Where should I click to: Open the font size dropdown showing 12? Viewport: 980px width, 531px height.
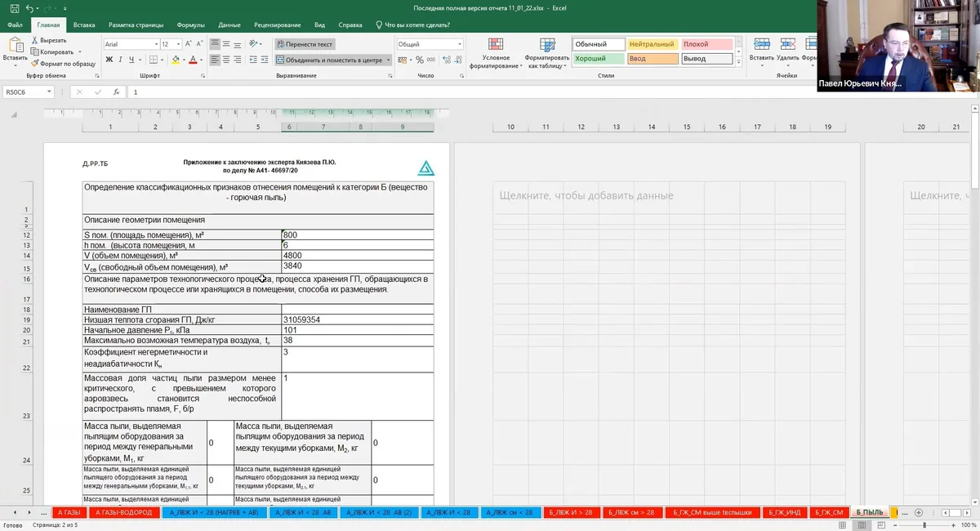(178, 44)
